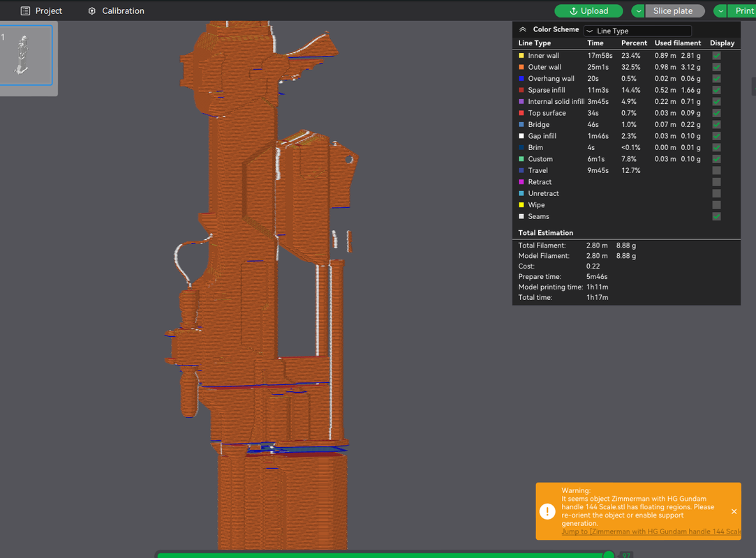
Task: Toggle Internal solid infill display checkbox
Action: click(x=716, y=102)
